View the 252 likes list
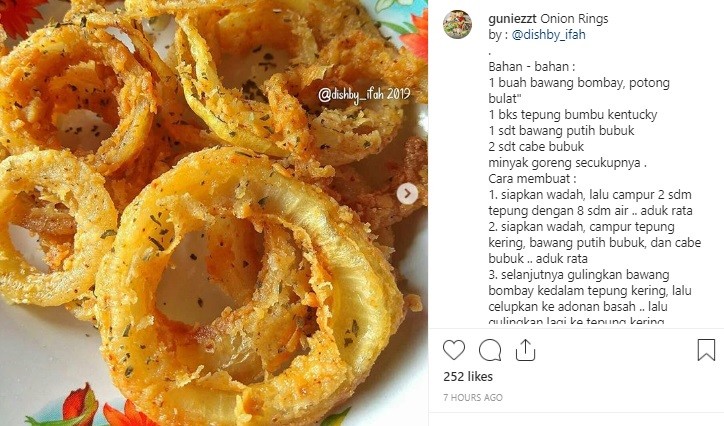This screenshot has width=724, height=426. [468, 377]
